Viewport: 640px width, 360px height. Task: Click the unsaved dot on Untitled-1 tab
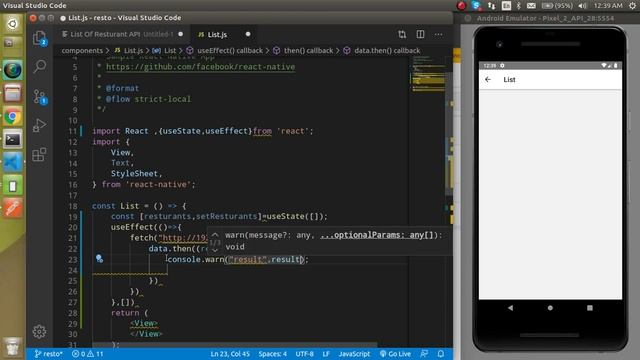(180, 34)
